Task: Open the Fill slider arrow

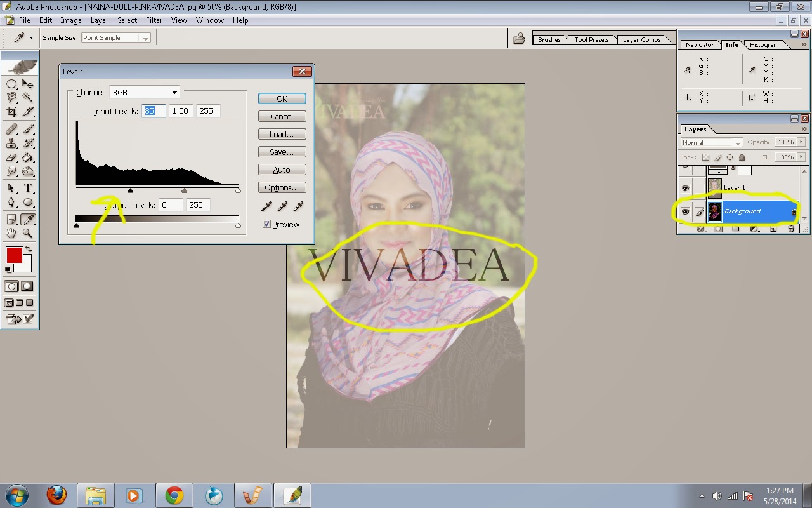Action: pos(802,157)
